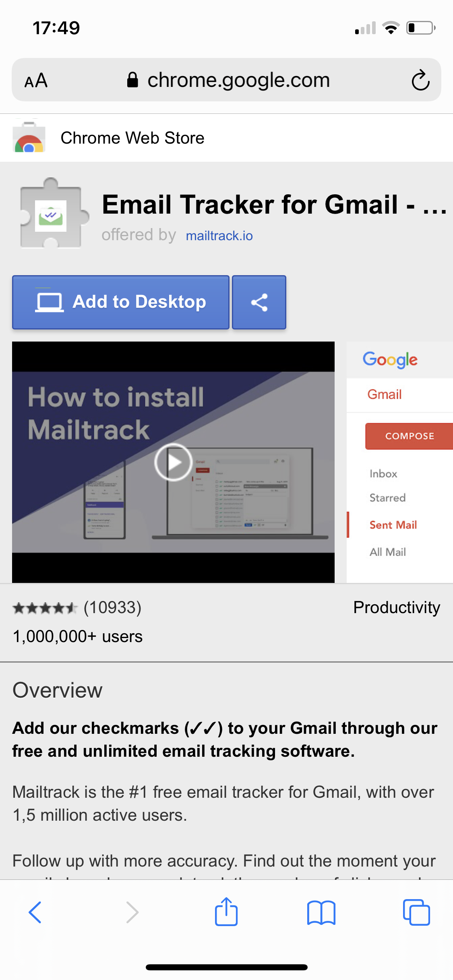Share the extension using the share button

[x=259, y=302]
